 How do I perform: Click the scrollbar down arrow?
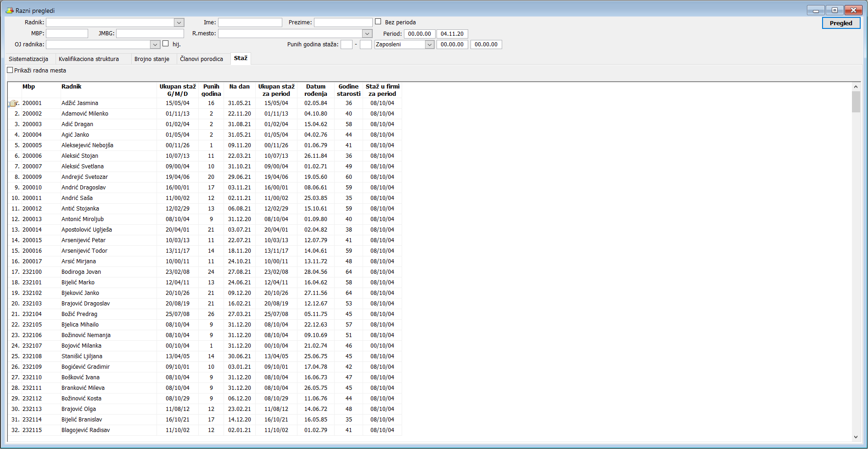click(x=856, y=437)
